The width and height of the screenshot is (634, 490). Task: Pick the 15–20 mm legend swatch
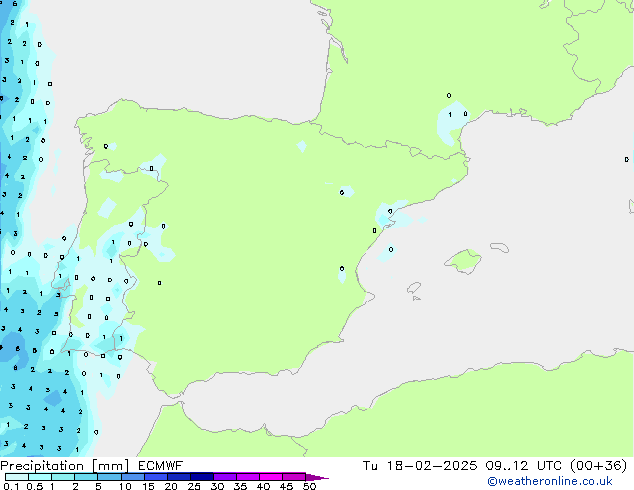pos(155,477)
